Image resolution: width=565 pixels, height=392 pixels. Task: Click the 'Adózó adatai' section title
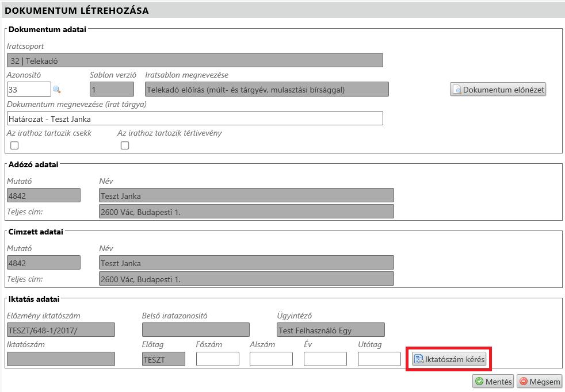[33, 164]
